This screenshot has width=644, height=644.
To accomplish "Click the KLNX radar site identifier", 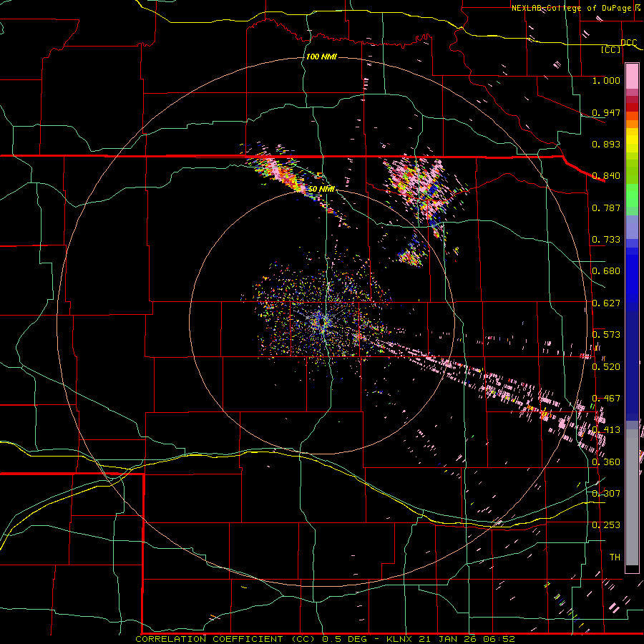I will click(x=401, y=639).
